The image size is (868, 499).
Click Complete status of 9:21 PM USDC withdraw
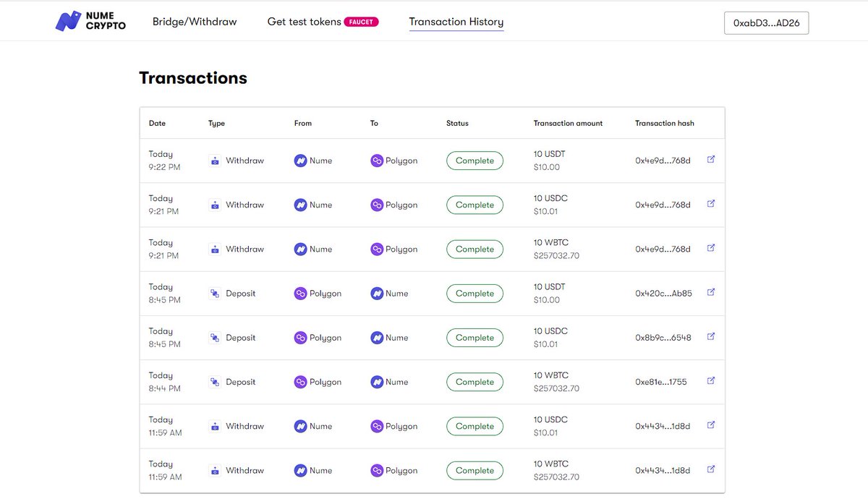click(475, 205)
